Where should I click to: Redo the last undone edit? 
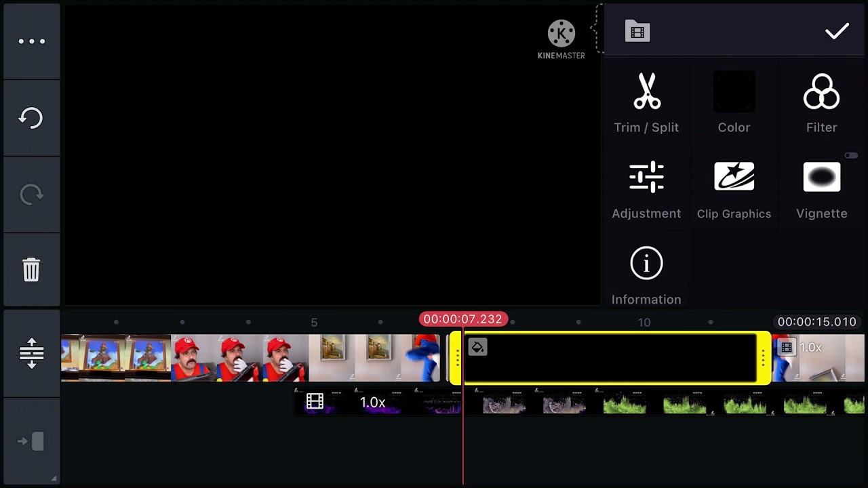pyautogui.click(x=31, y=195)
